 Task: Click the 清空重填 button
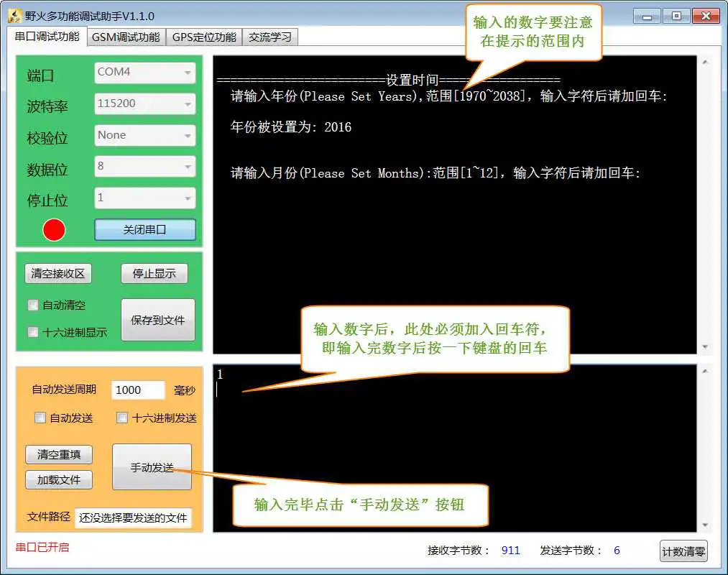(59, 454)
